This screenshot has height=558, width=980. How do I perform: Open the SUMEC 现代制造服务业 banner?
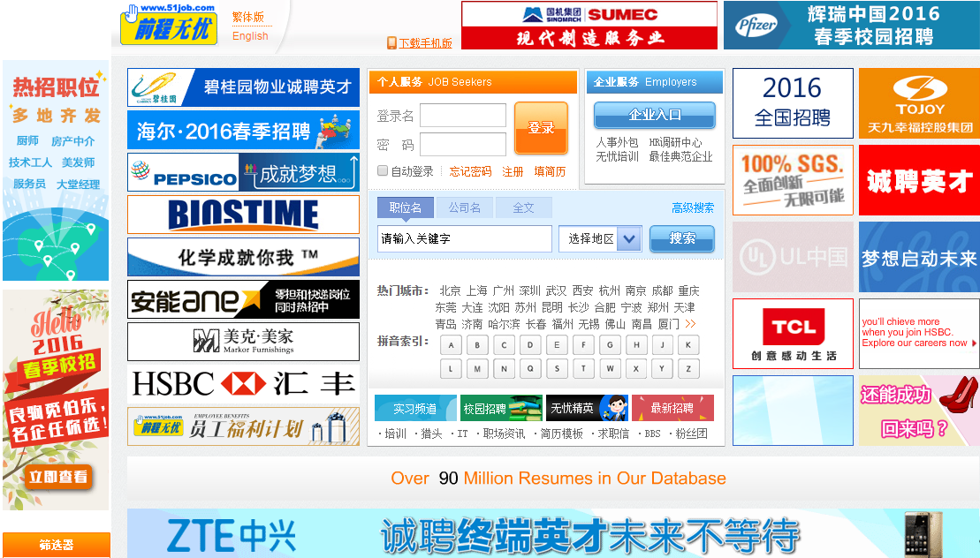coord(589,25)
